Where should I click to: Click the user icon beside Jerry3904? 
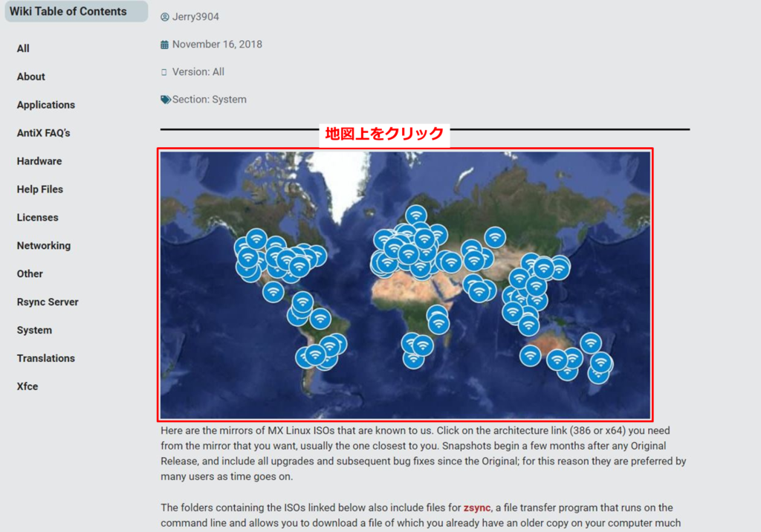point(165,17)
